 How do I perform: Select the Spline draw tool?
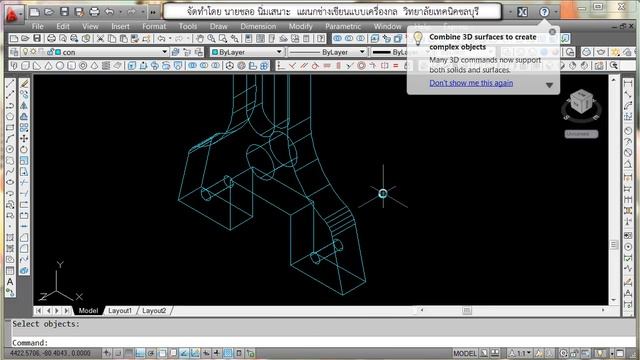coord(10,171)
